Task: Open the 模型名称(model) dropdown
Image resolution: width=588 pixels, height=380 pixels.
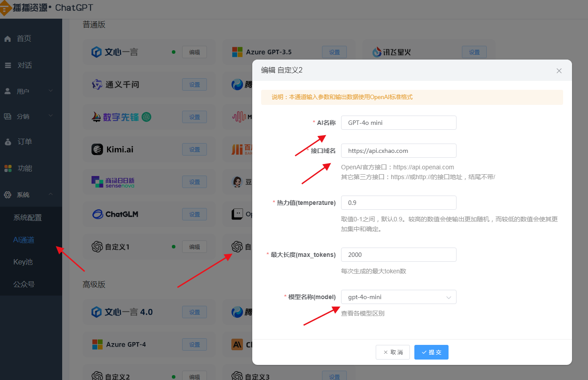Action: [x=399, y=297]
